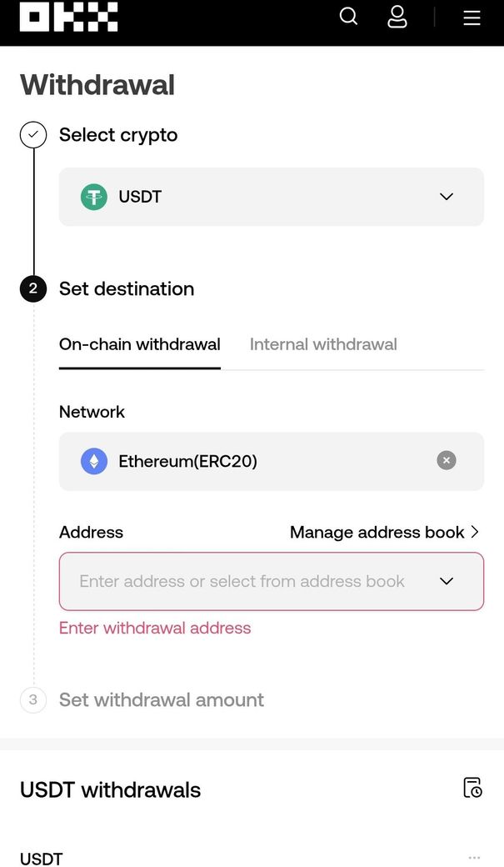Click the Set withdrawal amount step

pos(162,699)
